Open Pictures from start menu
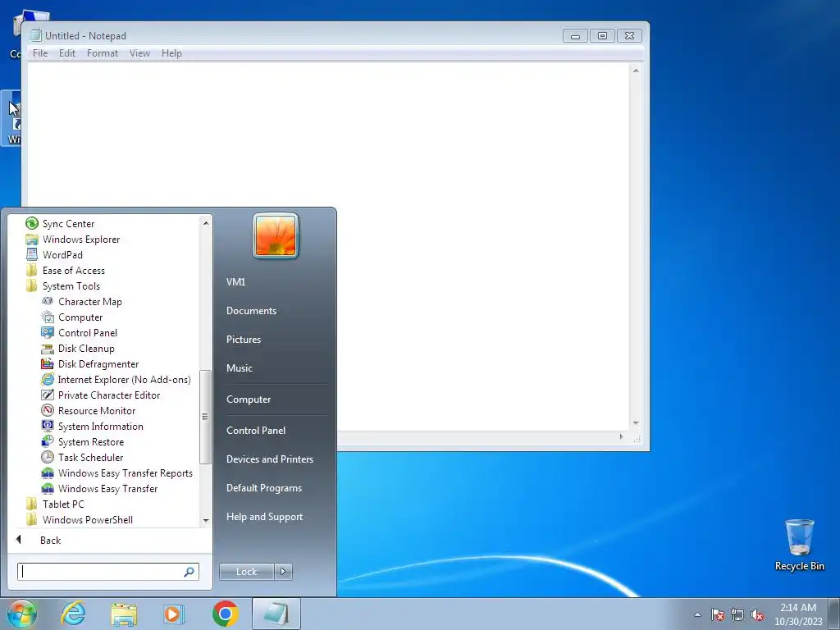The width and height of the screenshot is (840, 630). [x=243, y=340]
